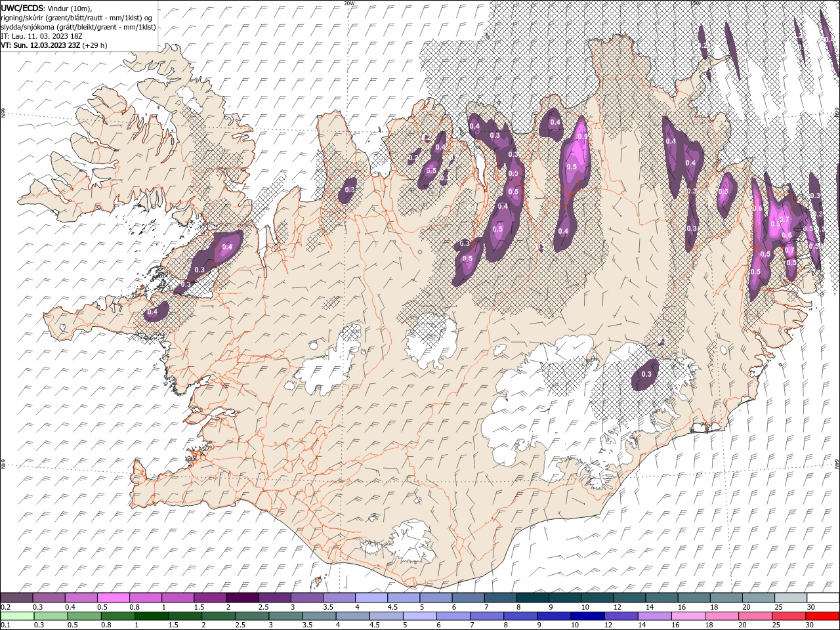Click the 0.2 value near the top right coast
This screenshot has height=630, width=840.
point(703,45)
